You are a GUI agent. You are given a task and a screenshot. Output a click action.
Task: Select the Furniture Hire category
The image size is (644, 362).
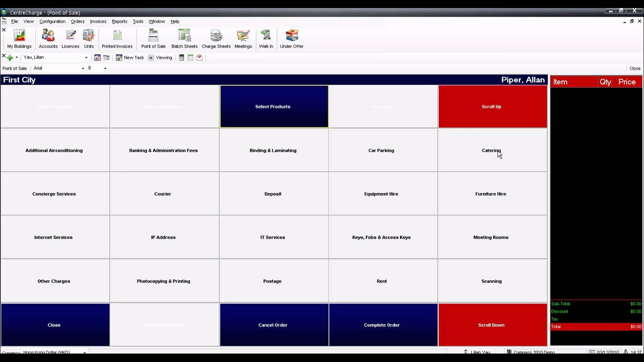tap(493, 194)
